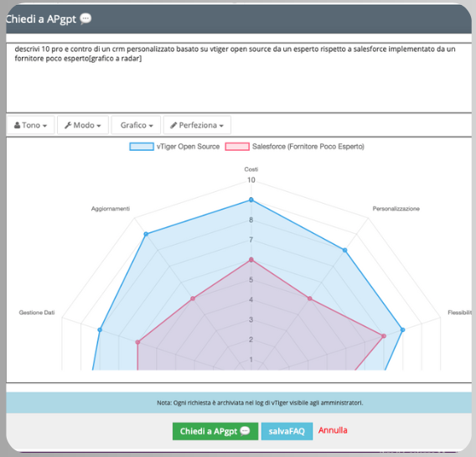Click the person icon beside Tono
476x457 pixels.
point(18,125)
